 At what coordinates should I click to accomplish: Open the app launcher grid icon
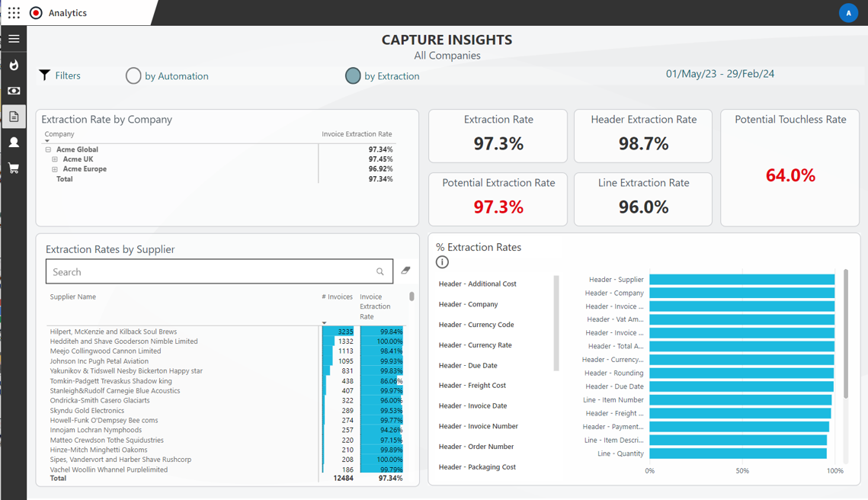pyautogui.click(x=14, y=13)
